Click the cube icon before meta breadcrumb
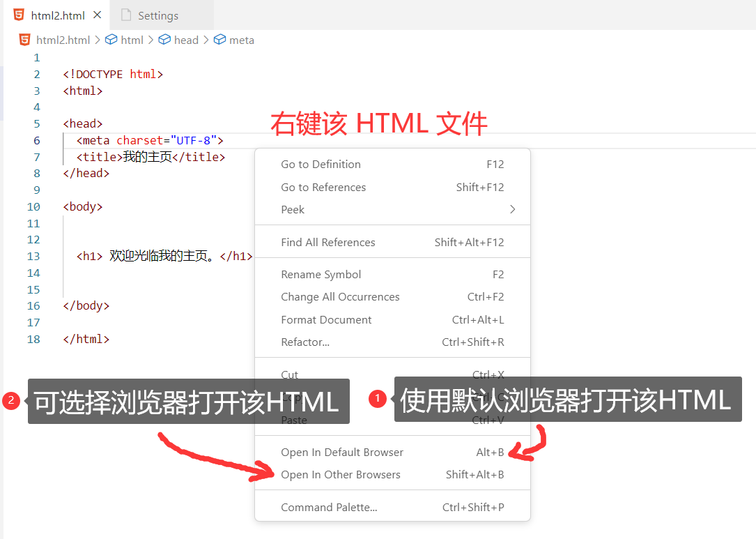756x539 pixels. coord(220,40)
